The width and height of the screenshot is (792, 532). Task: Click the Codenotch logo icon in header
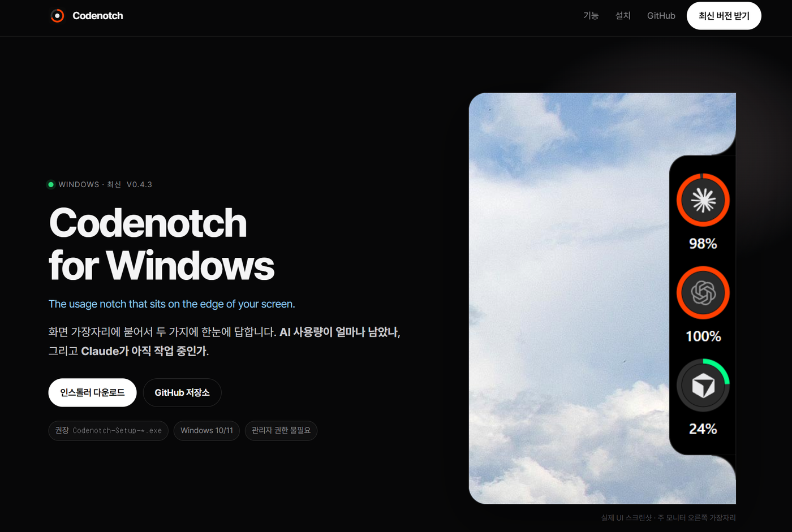pos(57,16)
